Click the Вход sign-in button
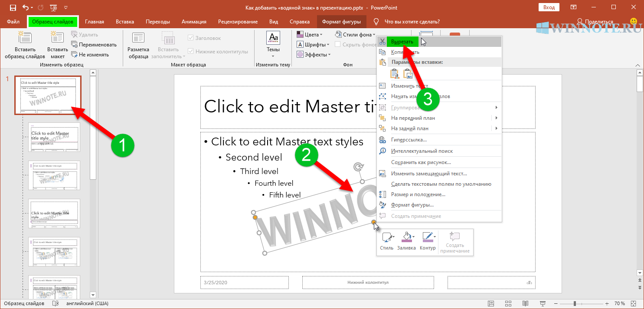The image size is (644, 309). click(549, 7)
